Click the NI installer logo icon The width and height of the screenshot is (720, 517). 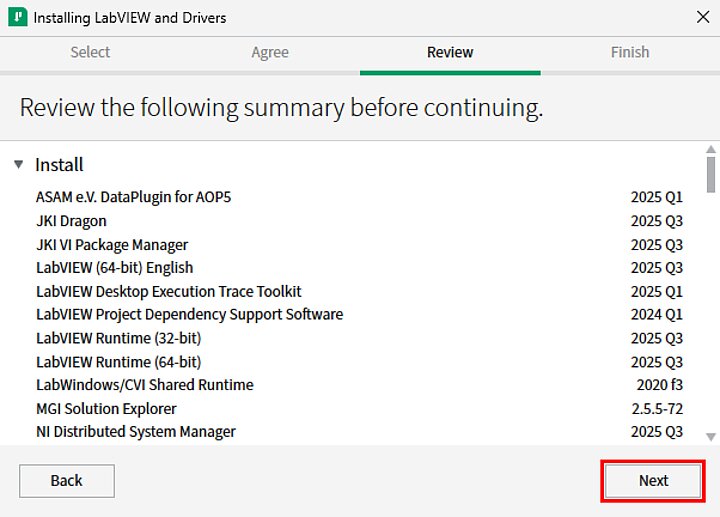click(17, 17)
